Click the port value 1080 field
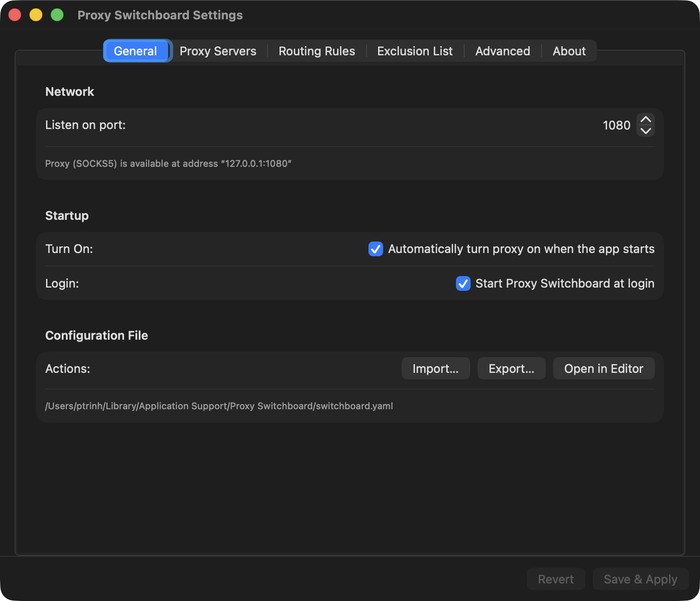This screenshot has width=700, height=601. (616, 125)
